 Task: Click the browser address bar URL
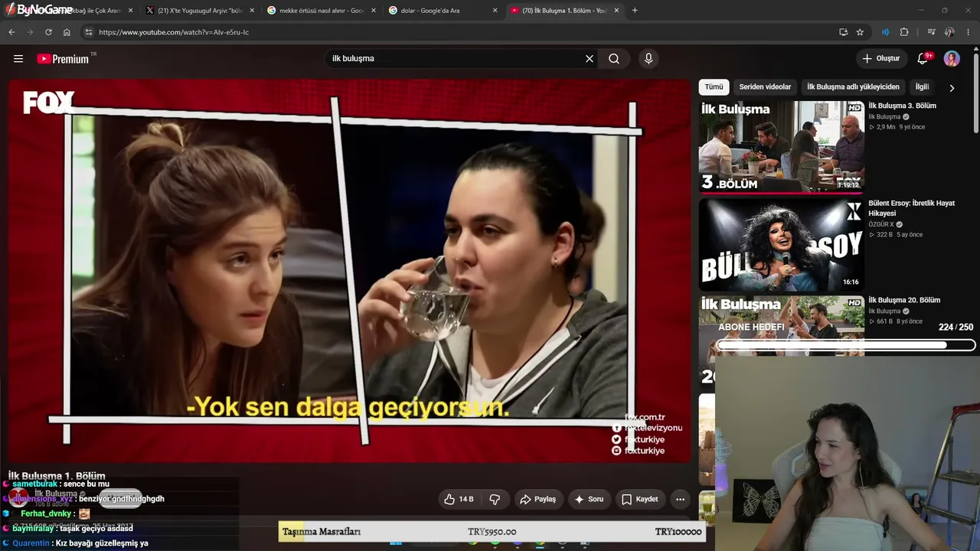pos(174,32)
